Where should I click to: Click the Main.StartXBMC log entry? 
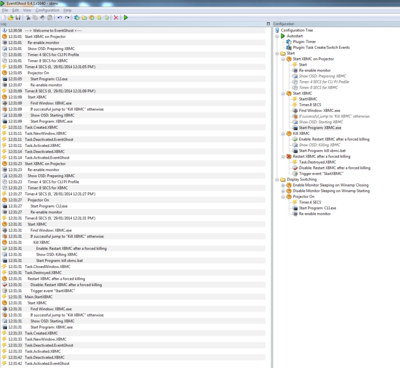pyautogui.click(x=38, y=297)
